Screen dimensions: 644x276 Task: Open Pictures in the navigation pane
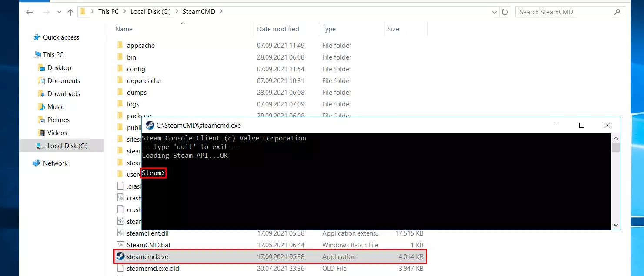pyautogui.click(x=58, y=120)
